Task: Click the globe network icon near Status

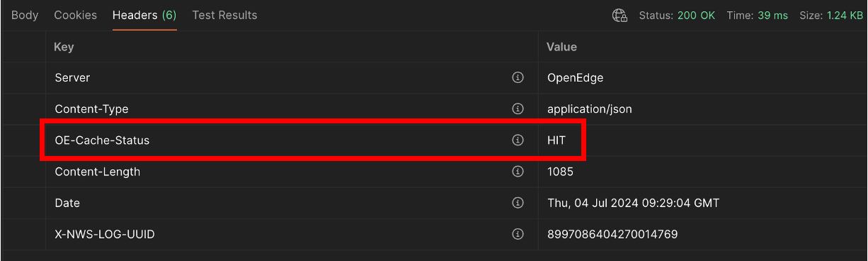Action: click(x=619, y=16)
